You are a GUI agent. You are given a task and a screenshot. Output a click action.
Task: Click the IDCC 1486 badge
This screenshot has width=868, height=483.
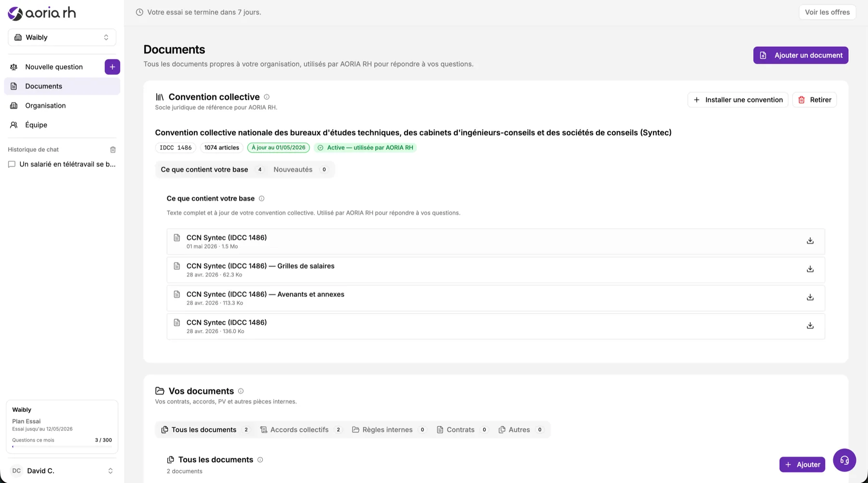tap(176, 148)
